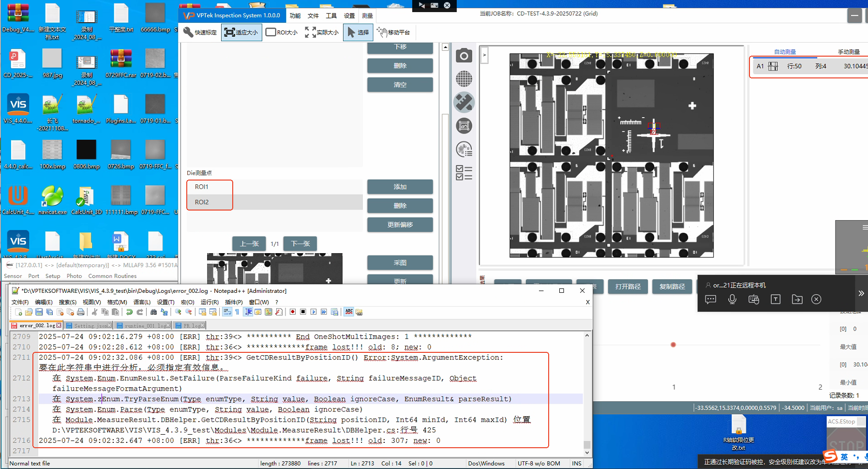Toggle the 选择 pointer mode
Viewport: 868px width, 469px height.
coord(358,32)
